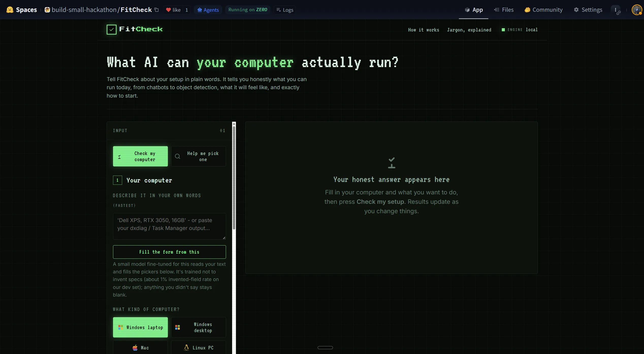This screenshot has width=644, height=354.
Task: Open the user profile avatar
Action: (x=637, y=10)
